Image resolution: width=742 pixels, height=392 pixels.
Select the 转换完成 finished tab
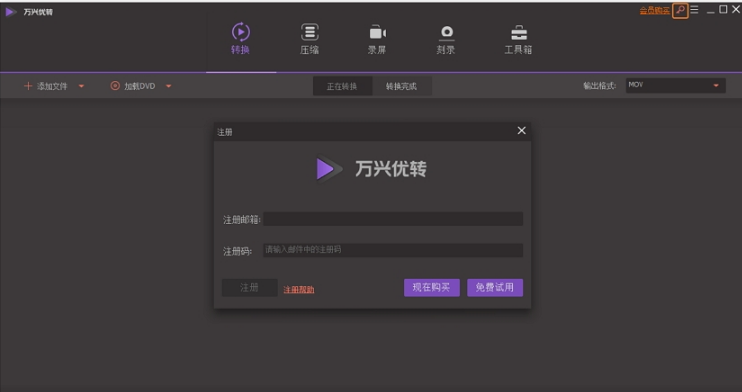[401, 86]
